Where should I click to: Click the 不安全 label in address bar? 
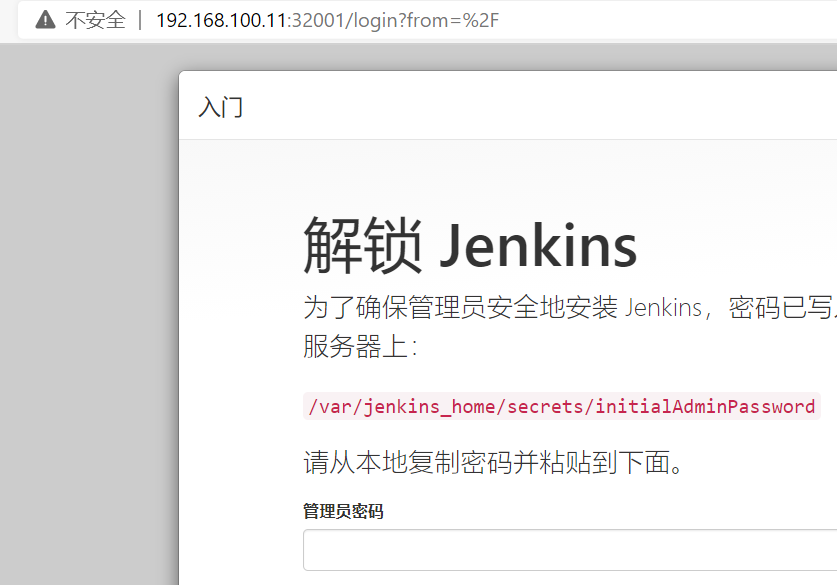click(x=95, y=20)
